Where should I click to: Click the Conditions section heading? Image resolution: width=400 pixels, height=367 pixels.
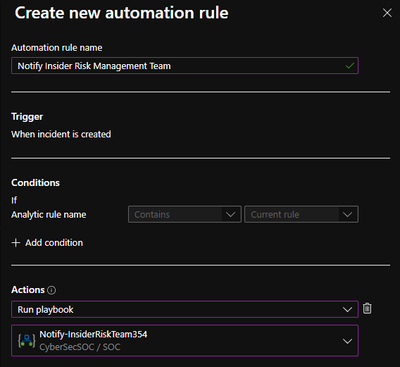click(x=35, y=183)
